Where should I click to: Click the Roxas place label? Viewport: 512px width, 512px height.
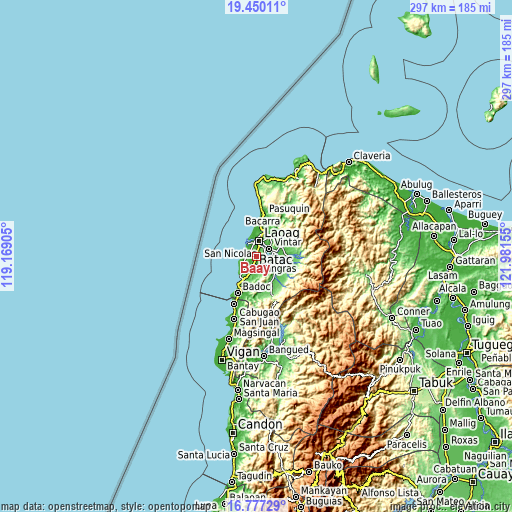pos(464,440)
